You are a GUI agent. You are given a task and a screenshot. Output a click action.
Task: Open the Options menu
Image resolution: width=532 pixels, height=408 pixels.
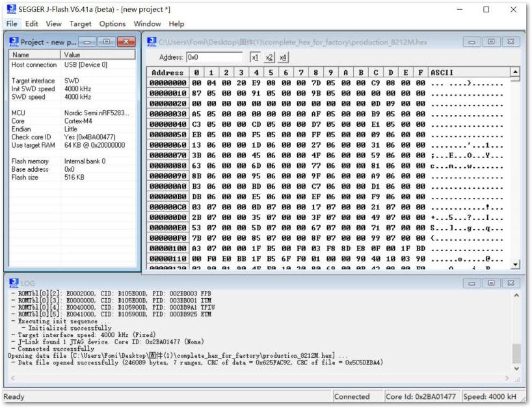[113, 24]
